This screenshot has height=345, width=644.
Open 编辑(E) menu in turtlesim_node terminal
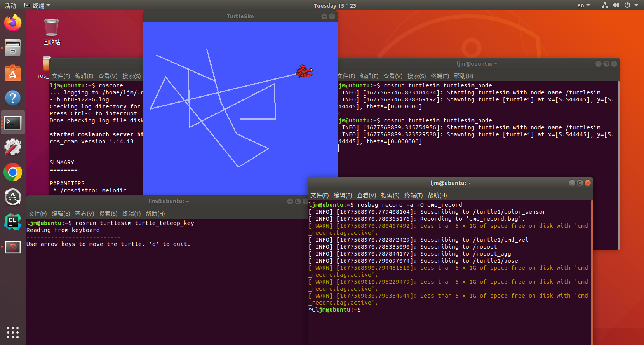tap(369, 76)
